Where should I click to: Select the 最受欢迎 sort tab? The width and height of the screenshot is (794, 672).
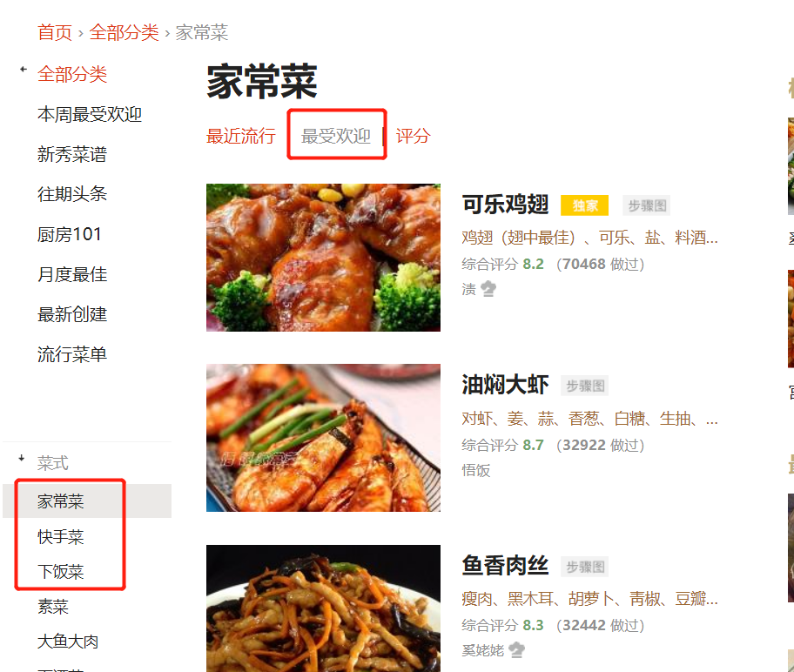tap(336, 136)
